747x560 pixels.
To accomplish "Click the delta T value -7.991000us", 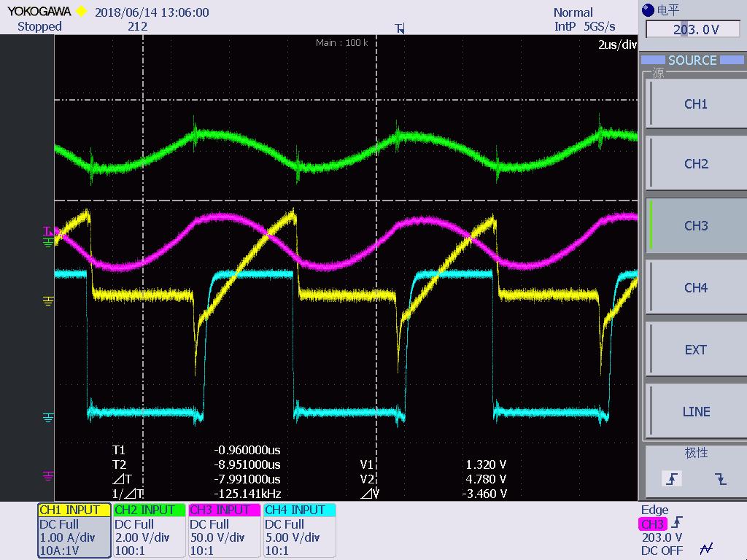I will pyautogui.click(x=247, y=479).
